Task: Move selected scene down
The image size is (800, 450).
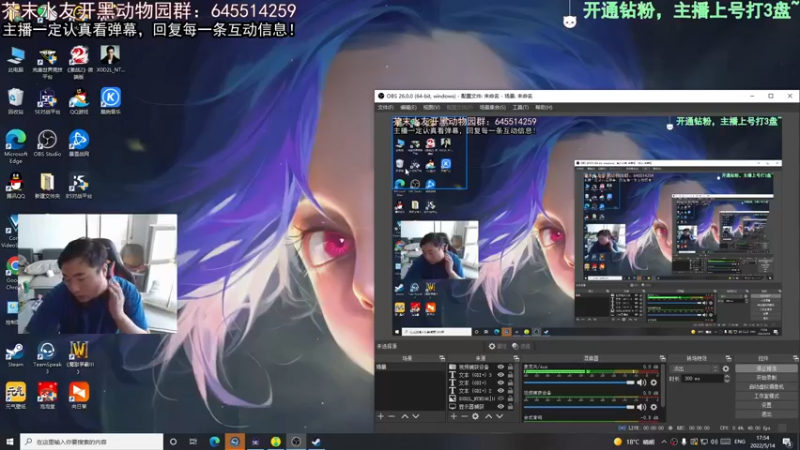Action: point(416,416)
